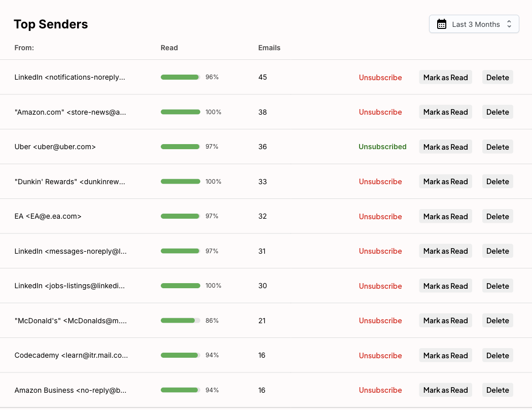Click the From: column header
532x410 pixels.
click(24, 48)
